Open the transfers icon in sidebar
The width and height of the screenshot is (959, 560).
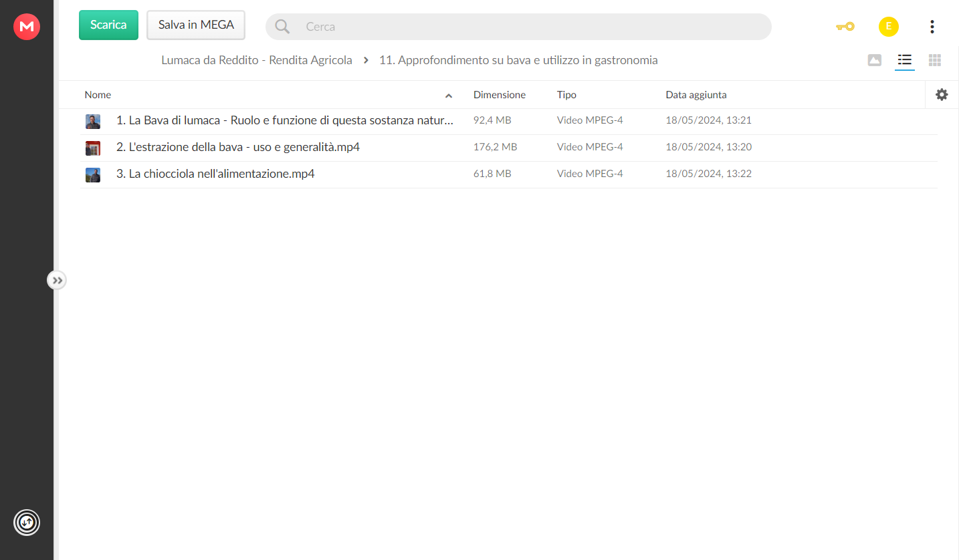[27, 523]
